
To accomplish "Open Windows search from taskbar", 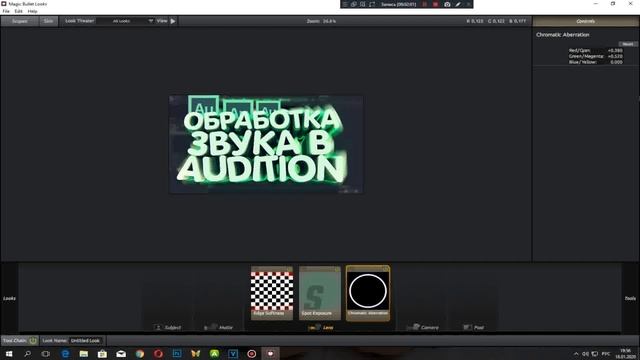I will pos(27,353).
